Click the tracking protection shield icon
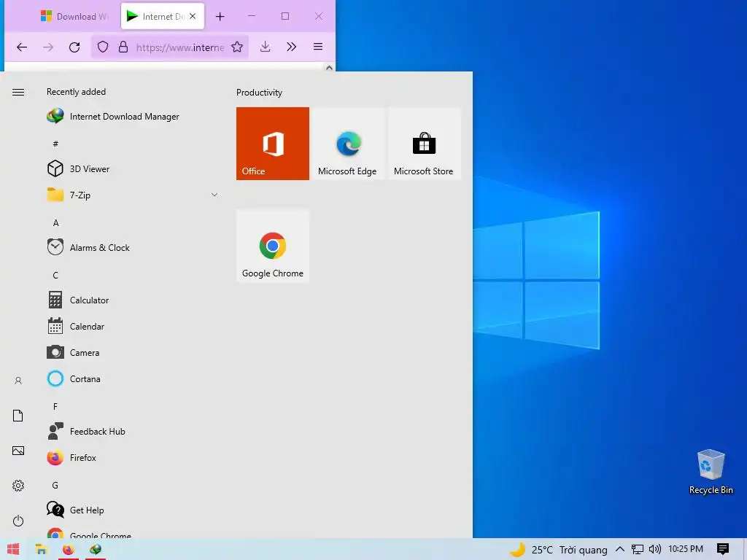Image resolution: width=747 pixels, height=560 pixels. (x=103, y=47)
